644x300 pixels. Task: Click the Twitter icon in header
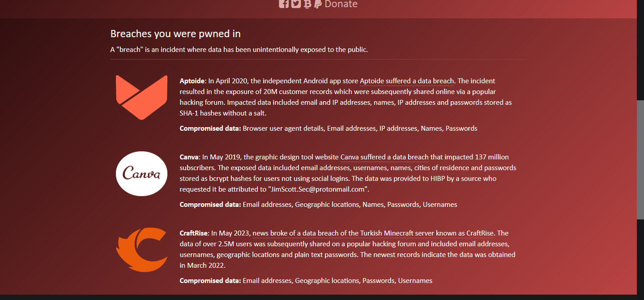pos(296,4)
